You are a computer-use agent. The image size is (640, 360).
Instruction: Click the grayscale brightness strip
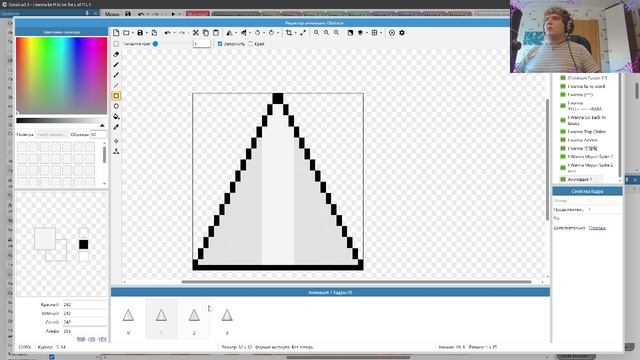(62, 121)
